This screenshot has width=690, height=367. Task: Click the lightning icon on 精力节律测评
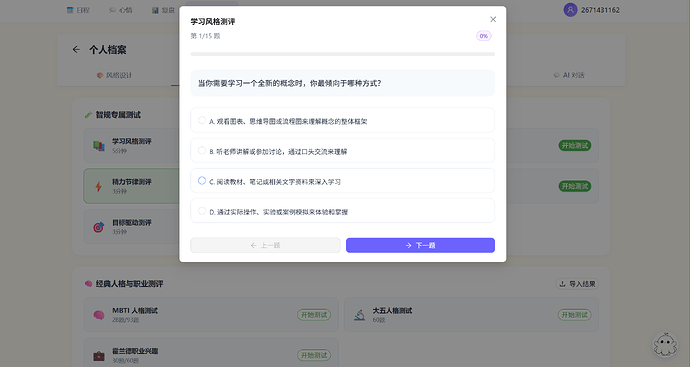point(99,186)
